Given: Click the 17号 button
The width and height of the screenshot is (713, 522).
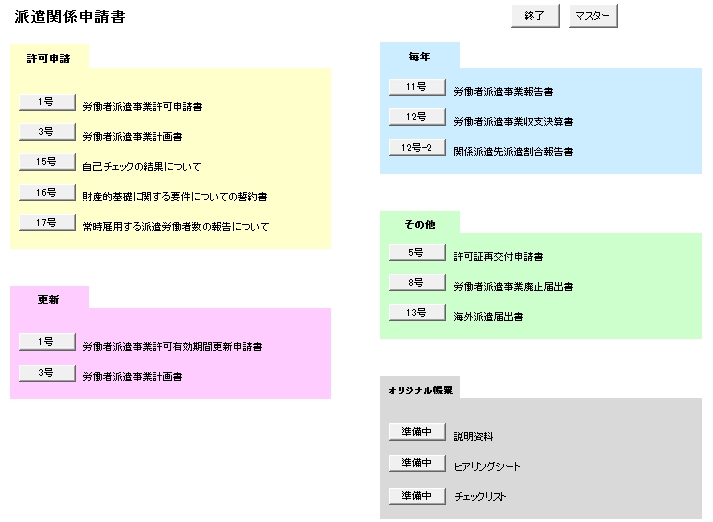Looking at the screenshot, I should tap(47, 222).
